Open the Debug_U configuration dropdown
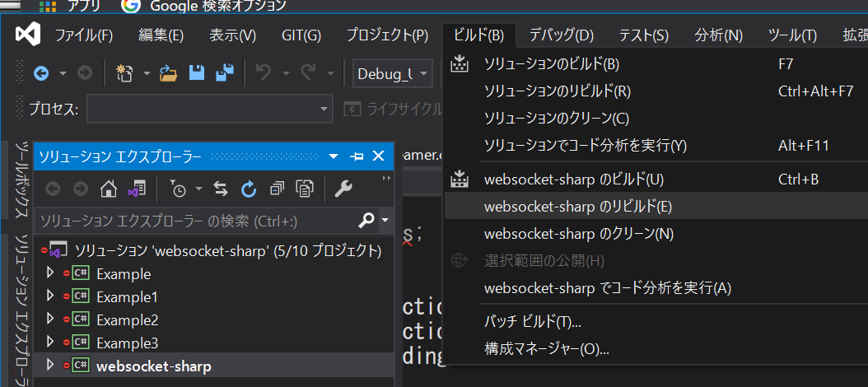 392,73
